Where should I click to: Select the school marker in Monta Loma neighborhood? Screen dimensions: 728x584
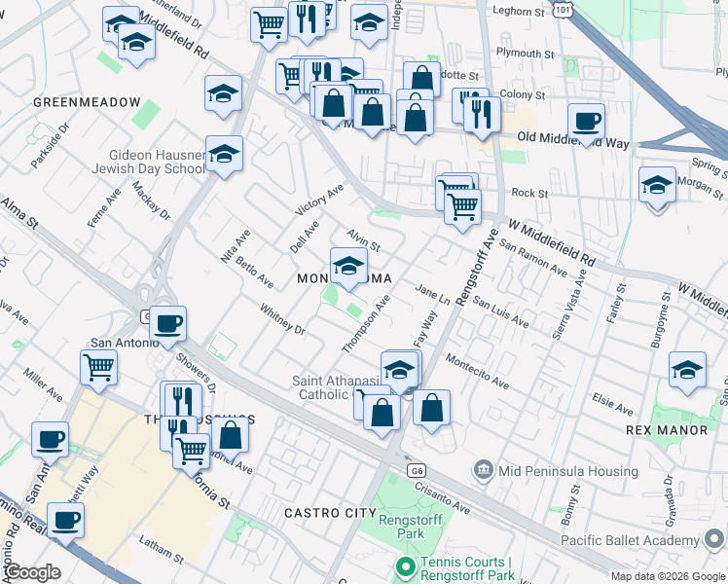(x=348, y=268)
